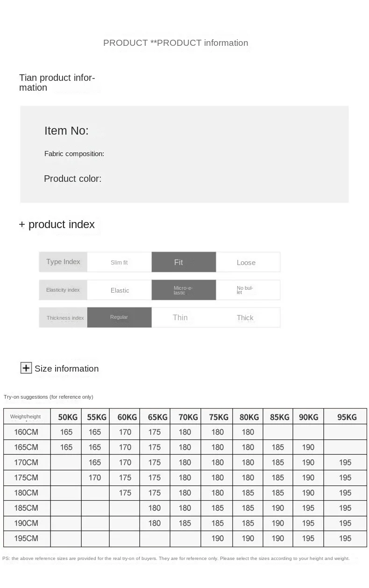The width and height of the screenshot is (369, 588).
Task: Click the Weight/height header cell
Action: tap(27, 416)
